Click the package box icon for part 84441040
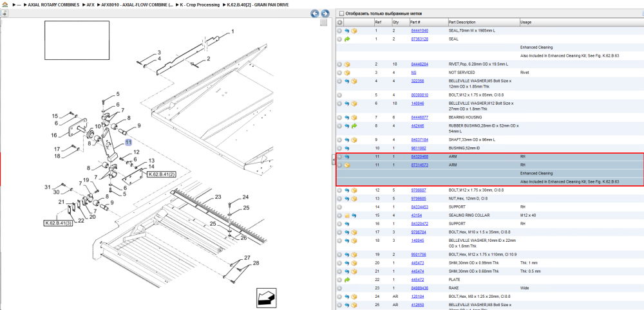The image size is (644, 310). coord(354,31)
